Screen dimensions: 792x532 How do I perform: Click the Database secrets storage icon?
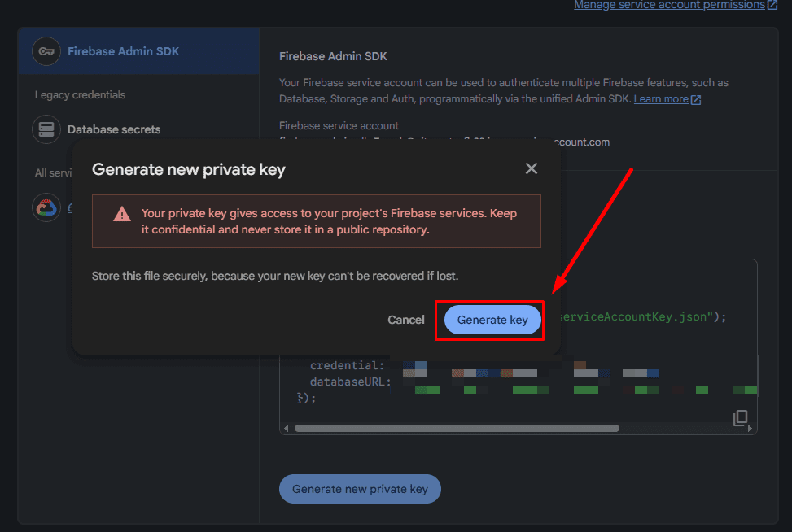pyautogui.click(x=46, y=129)
